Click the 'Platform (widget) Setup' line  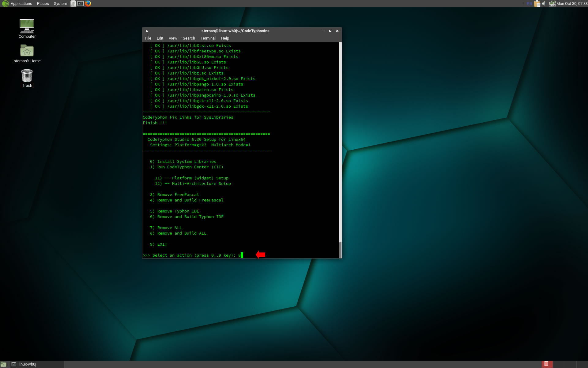pyautogui.click(x=192, y=178)
